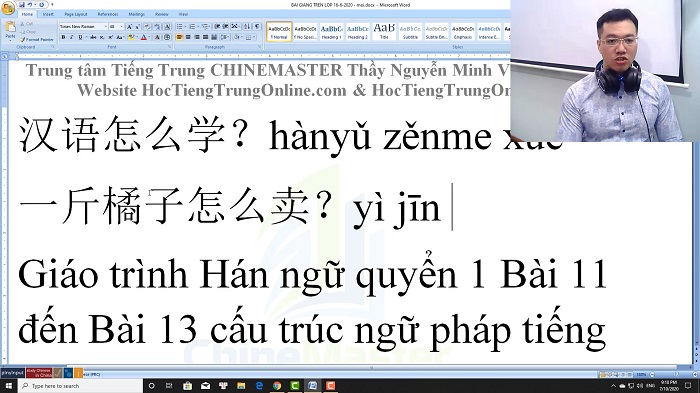Image resolution: width=700 pixels, height=393 pixels.
Task: Click the Paste icon
Action: (10, 26)
